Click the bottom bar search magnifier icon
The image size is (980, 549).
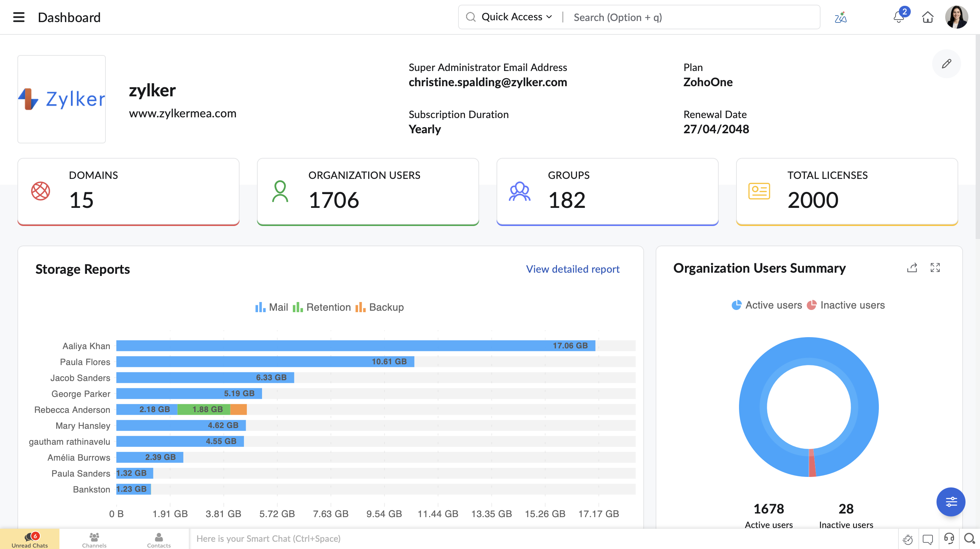tap(969, 538)
